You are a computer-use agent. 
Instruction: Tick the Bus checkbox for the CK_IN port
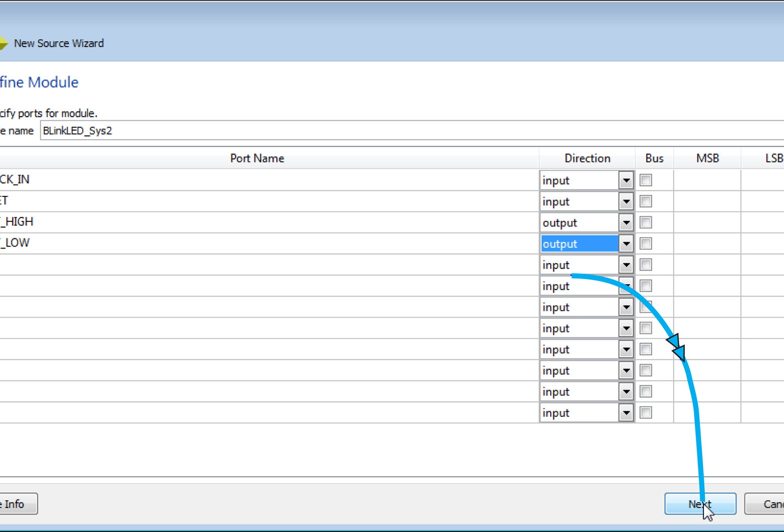[646, 180]
